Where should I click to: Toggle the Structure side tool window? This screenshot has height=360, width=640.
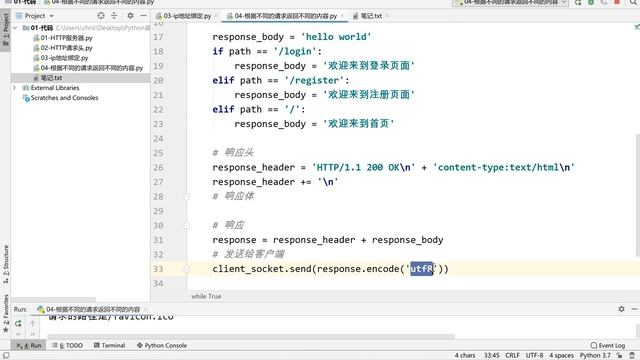point(6,264)
